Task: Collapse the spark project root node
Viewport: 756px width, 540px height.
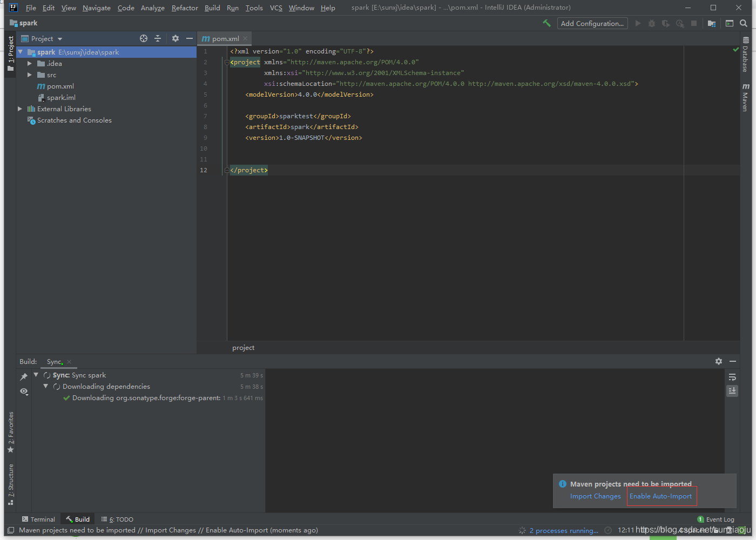Action: tap(21, 52)
